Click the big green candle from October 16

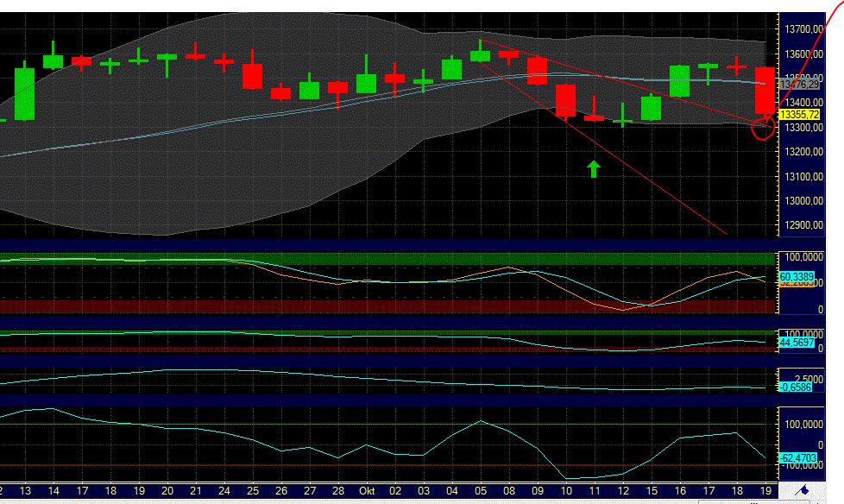pyautogui.click(x=681, y=83)
